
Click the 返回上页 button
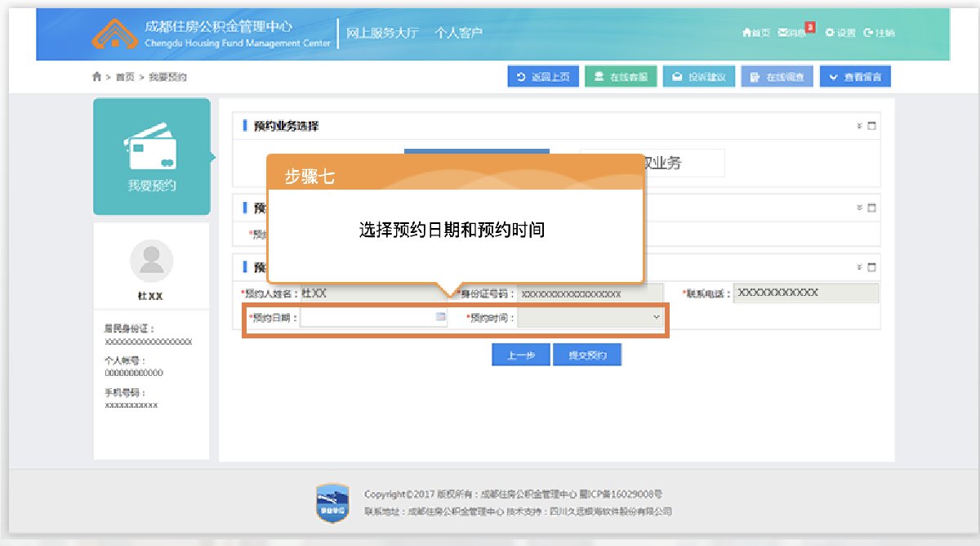543,77
